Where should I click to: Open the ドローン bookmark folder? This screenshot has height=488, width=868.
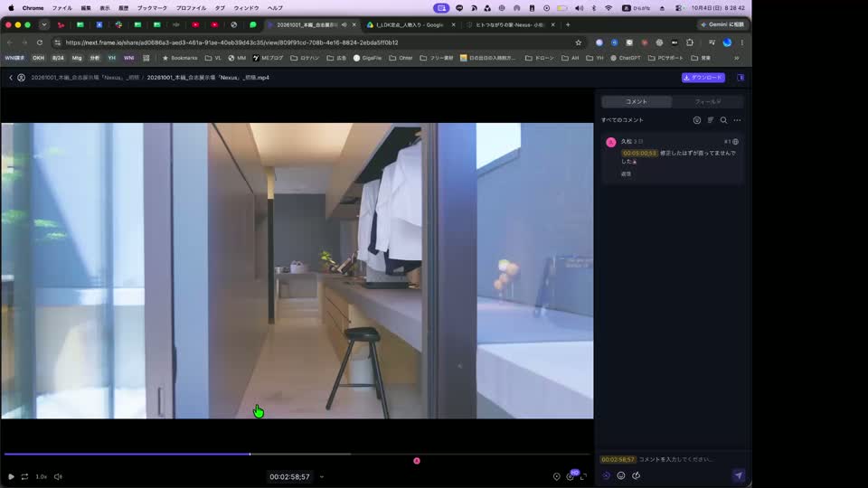coord(540,58)
